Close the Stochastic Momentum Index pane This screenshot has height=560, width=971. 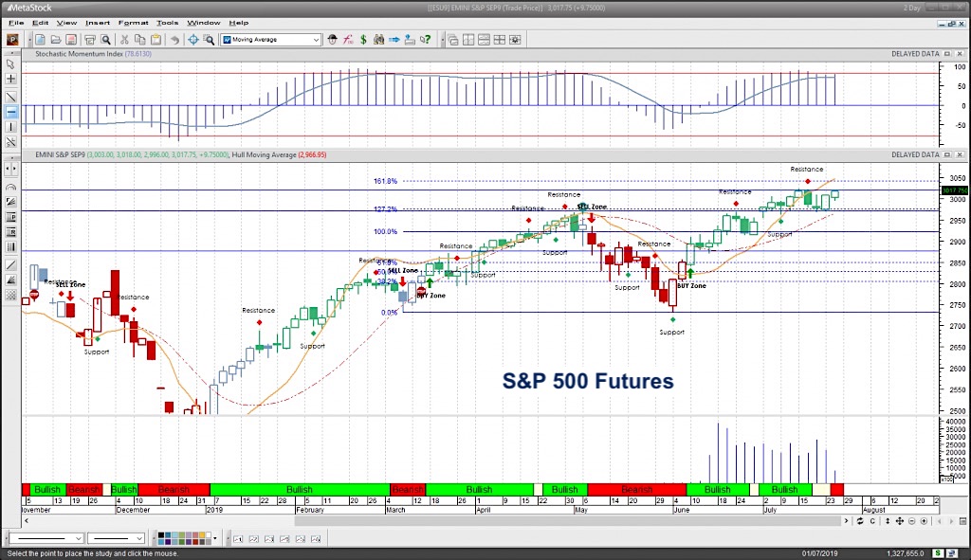[960, 54]
